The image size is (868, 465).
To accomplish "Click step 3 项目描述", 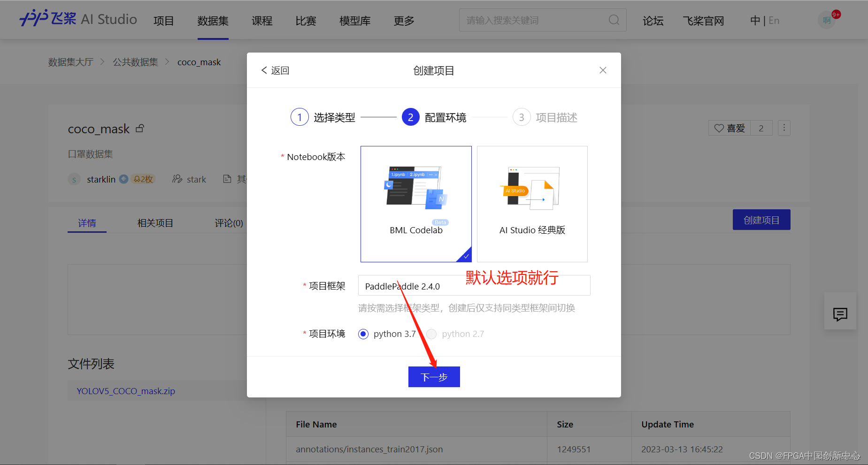I will click(545, 117).
